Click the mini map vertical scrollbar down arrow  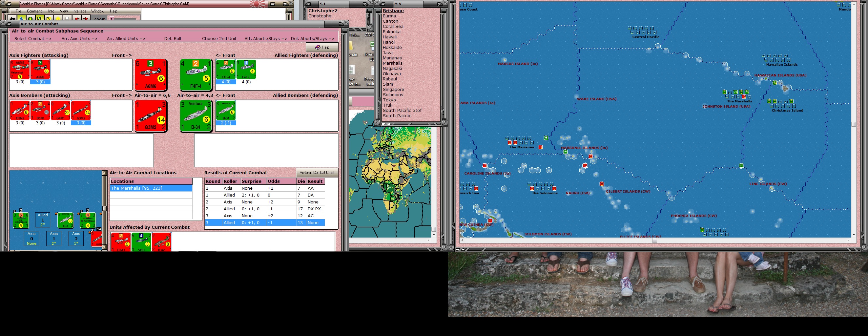pos(104,247)
